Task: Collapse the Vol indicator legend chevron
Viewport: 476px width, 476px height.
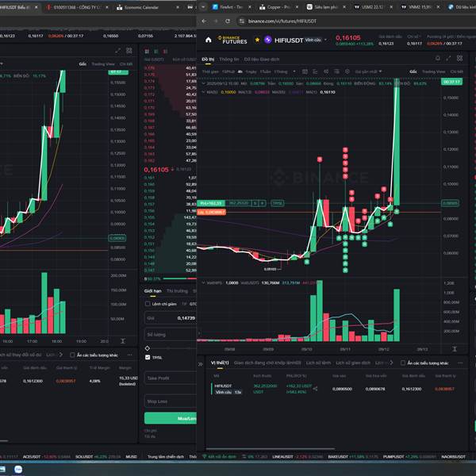Action: pos(203,282)
